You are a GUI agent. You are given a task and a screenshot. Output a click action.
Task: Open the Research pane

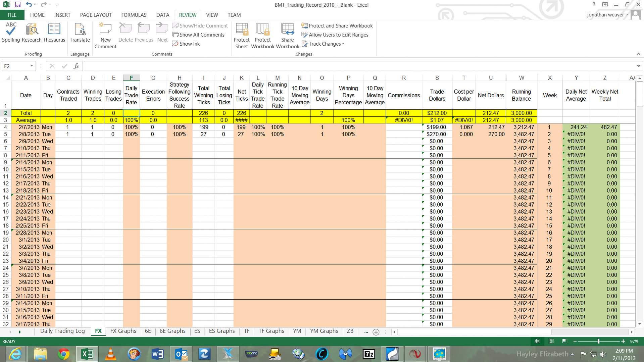tap(32, 33)
